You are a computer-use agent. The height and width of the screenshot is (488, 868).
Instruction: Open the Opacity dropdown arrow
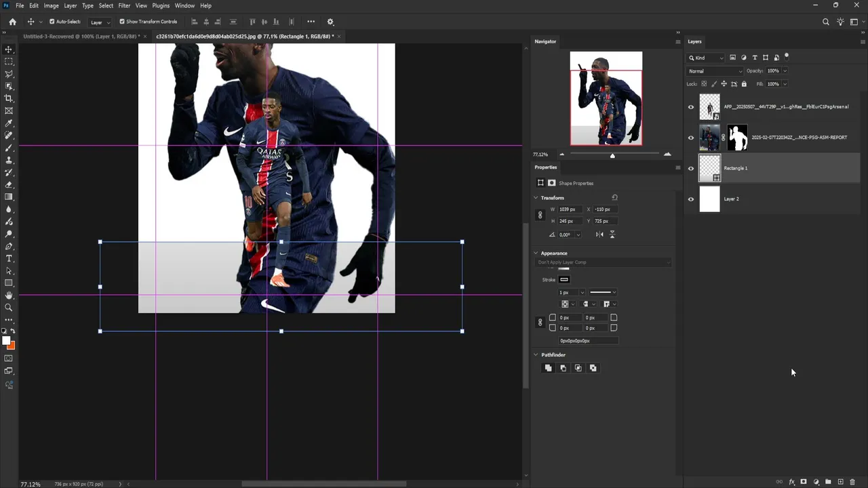785,71
